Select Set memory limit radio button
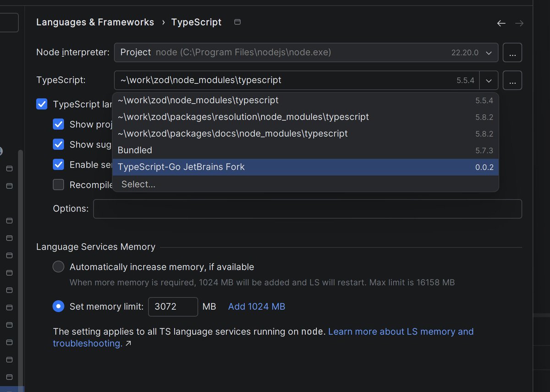The image size is (550, 392). tap(58, 306)
